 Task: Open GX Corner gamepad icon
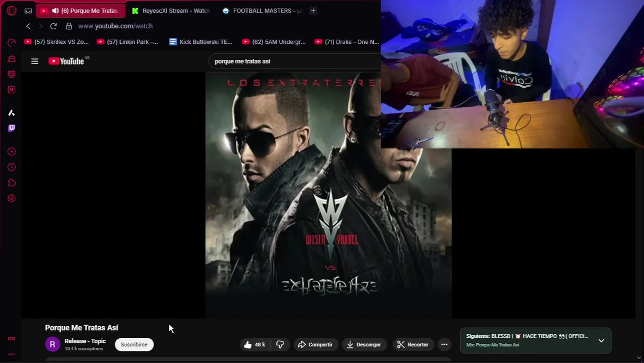tap(28, 11)
